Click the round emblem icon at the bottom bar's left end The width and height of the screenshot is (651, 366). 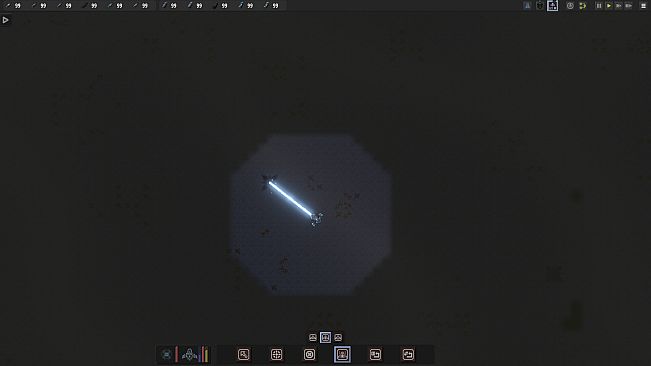coord(166,355)
